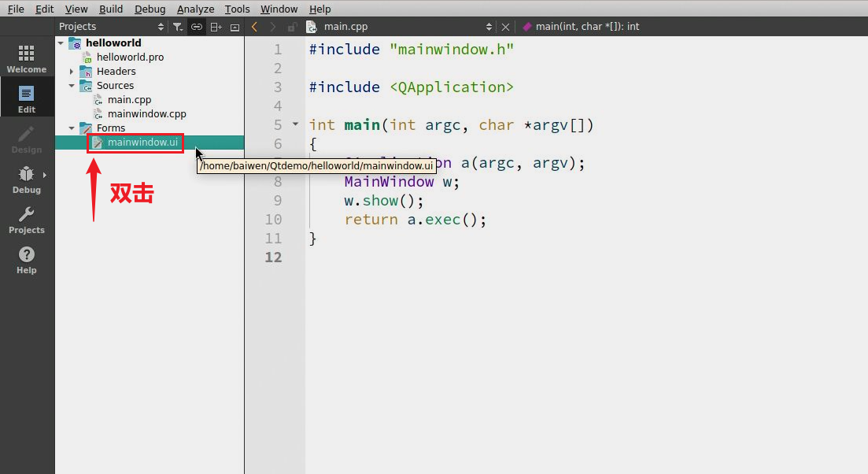Collapse the Sources folder

[72, 86]
